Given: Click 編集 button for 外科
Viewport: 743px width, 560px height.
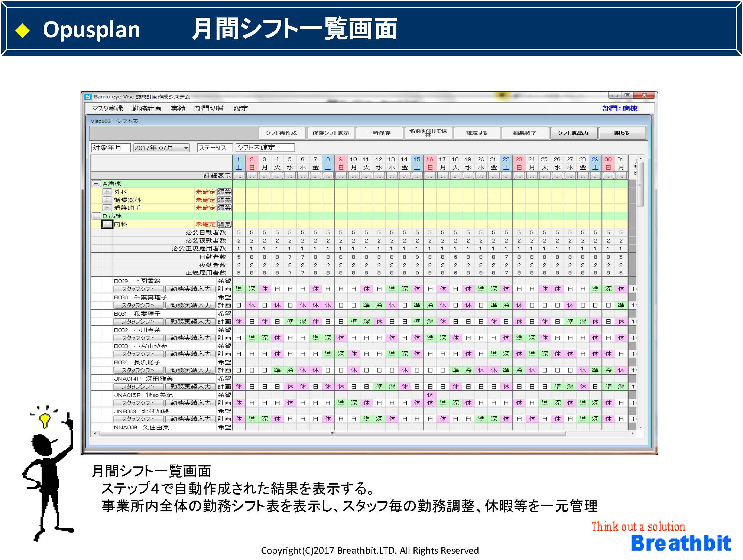Looking at the screenshot, I should point(224,192).
